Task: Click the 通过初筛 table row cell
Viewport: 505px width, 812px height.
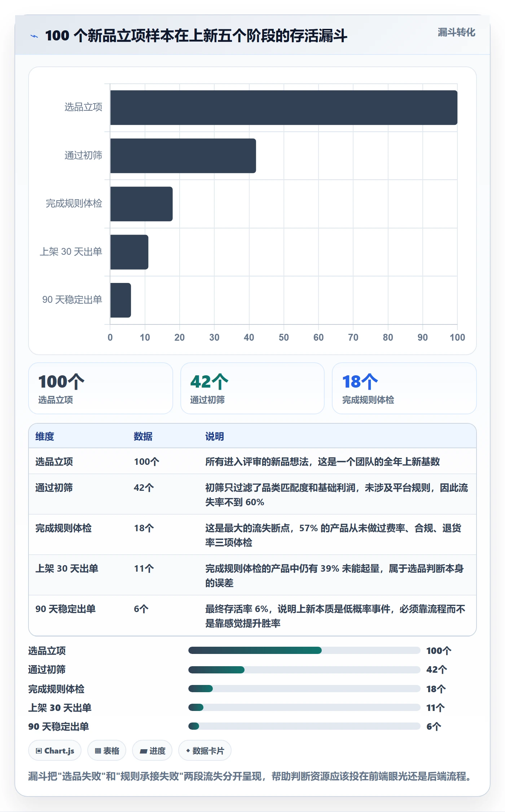Action: click(x=54, y=488)
